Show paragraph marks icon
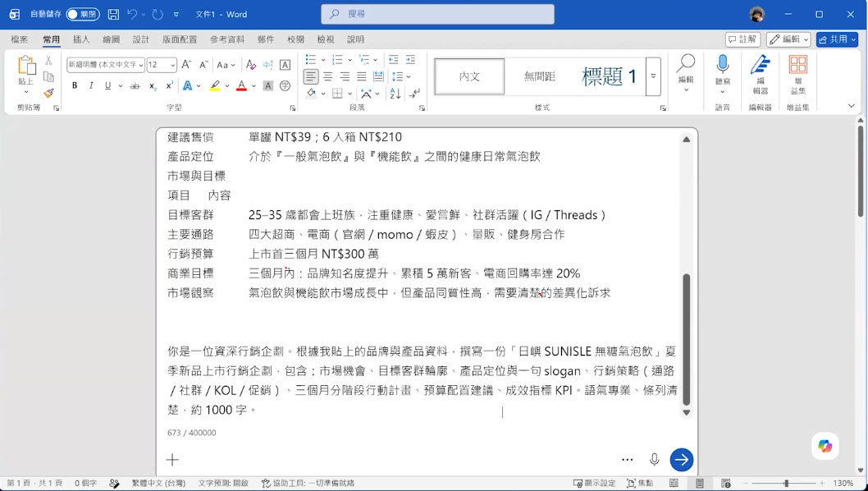The image size is (868, 491). click(414, 93)
